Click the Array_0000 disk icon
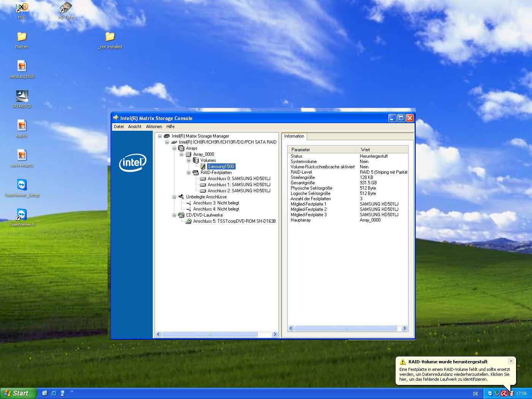 point(188,154)
